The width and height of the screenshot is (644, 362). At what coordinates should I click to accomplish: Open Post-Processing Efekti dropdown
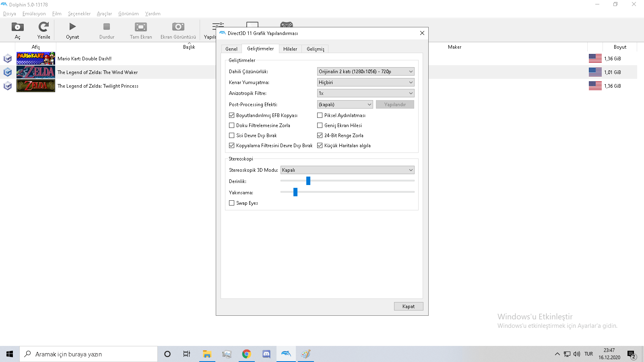[345, 105]
